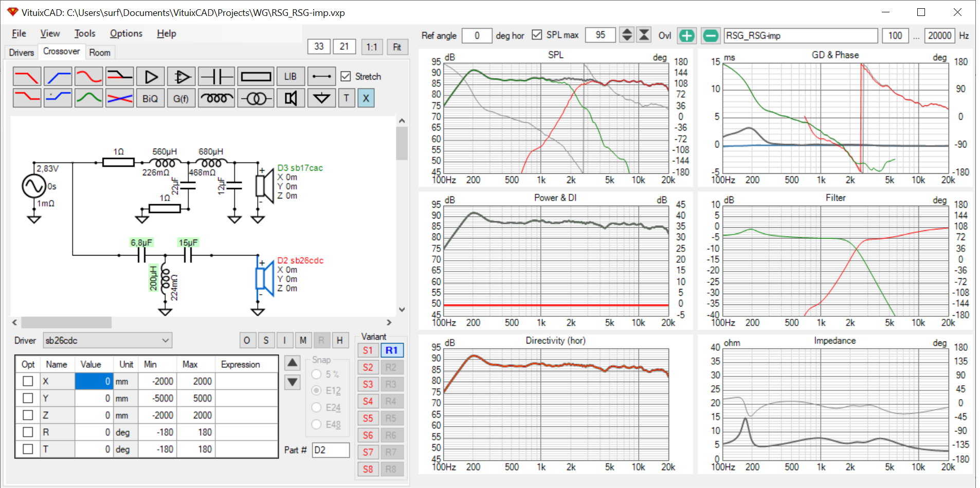Click the green add overlay plus button
980x488 pixels.
(x=686, y=35)
